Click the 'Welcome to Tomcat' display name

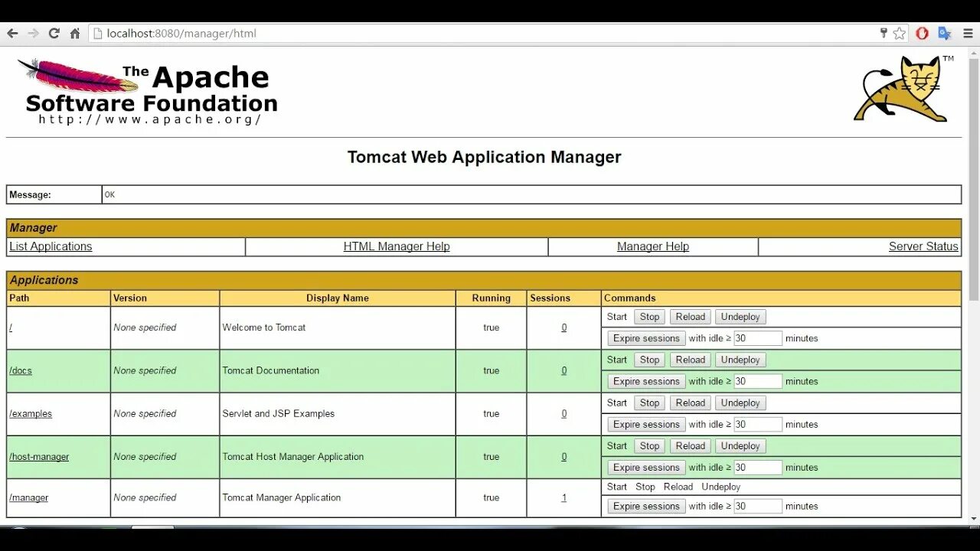[x=263, y=328]
